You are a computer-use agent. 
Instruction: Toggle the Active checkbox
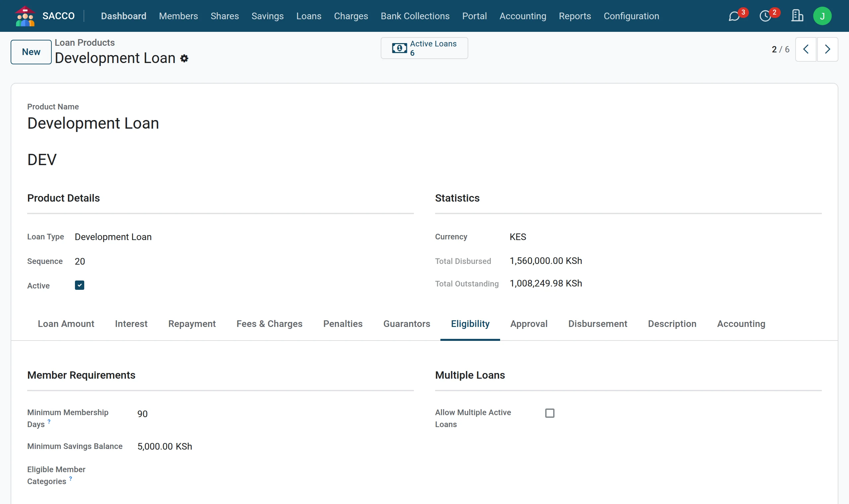coord(80,285)
